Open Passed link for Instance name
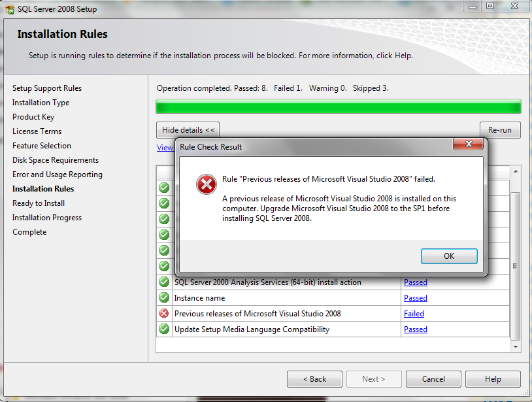The width and height of the screenshot is (532, 402). click(x=415, y=298)
